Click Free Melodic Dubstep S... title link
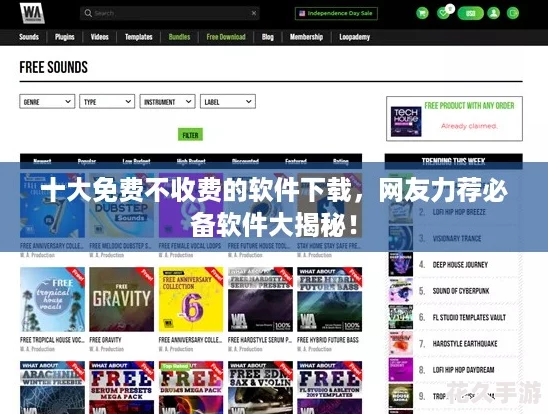 pos(121,246)
